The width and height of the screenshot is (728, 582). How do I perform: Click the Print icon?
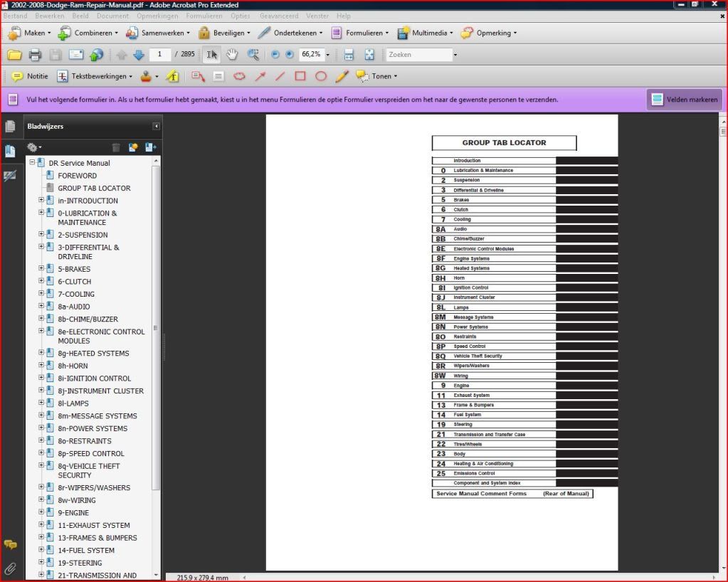tap(36, 55)
